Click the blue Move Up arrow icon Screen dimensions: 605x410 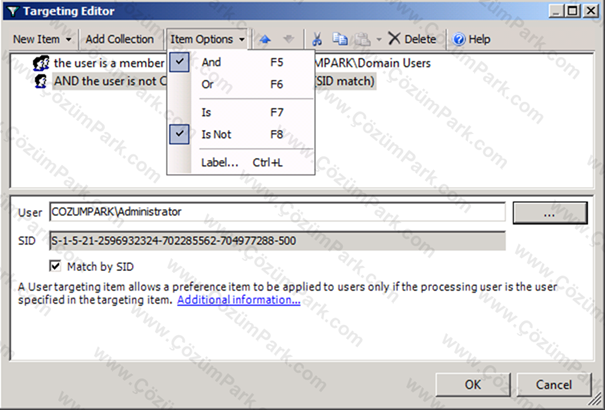(265, 39)
